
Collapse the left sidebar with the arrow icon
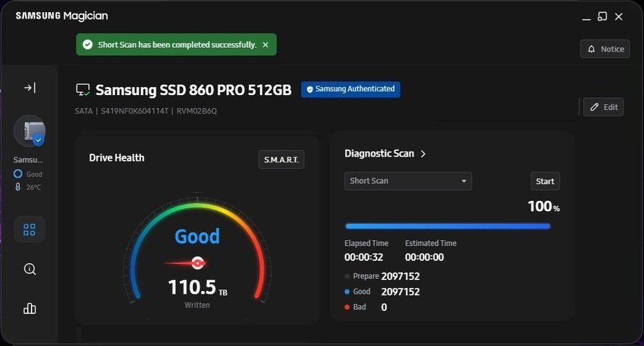coord(29,87)
